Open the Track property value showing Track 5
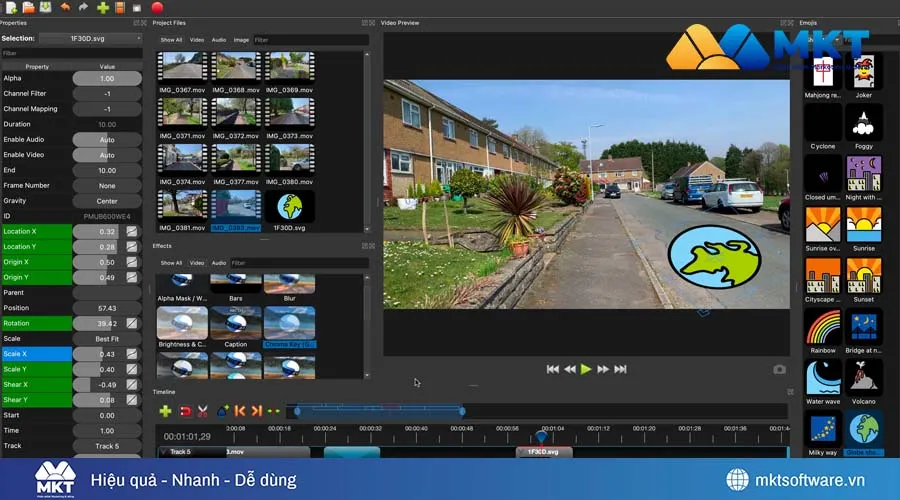 point(107,446)
